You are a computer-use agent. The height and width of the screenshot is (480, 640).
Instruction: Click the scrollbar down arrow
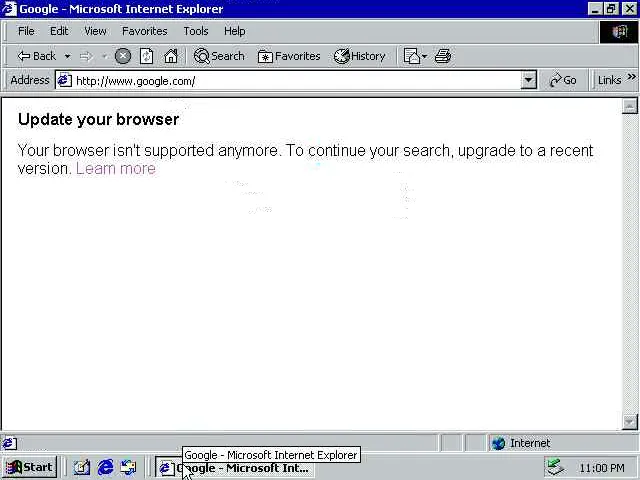[x=629, y=422]
